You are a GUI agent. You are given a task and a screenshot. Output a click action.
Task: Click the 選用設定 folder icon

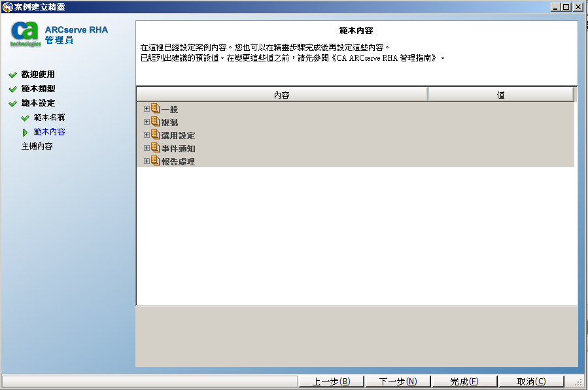155,135
